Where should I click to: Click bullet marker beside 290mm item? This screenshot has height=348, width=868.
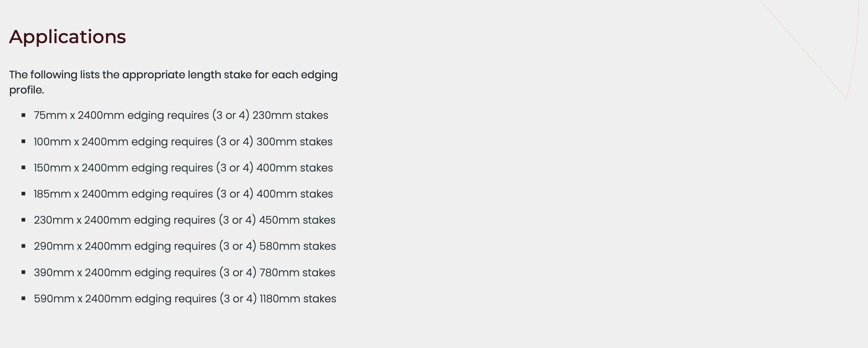click(x=24, y=246)
